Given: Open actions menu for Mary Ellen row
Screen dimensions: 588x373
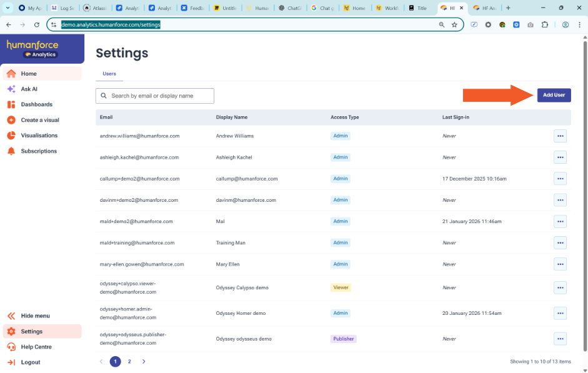Looking at the screenshot, I should tap(560, 264).
